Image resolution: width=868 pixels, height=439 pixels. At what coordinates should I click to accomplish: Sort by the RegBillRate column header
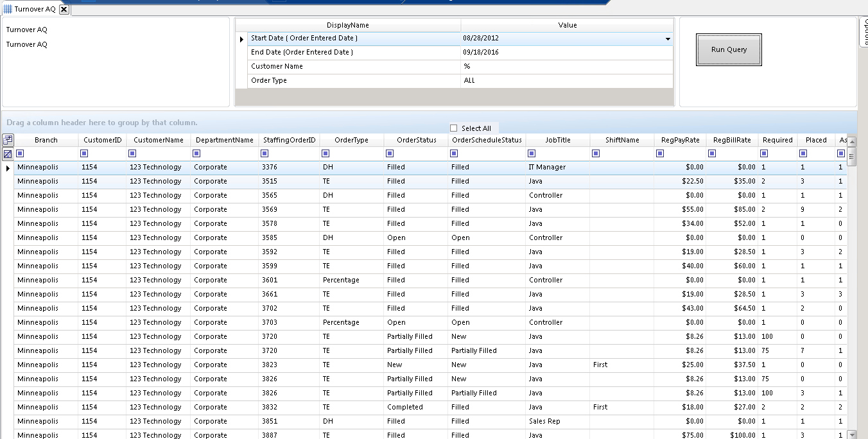732,140
